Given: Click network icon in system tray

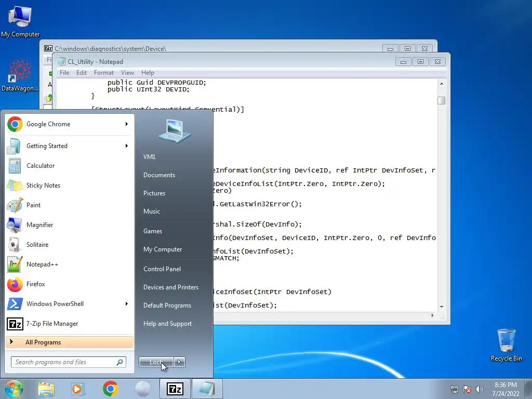Looking at the screenshot, I should 454,389.
